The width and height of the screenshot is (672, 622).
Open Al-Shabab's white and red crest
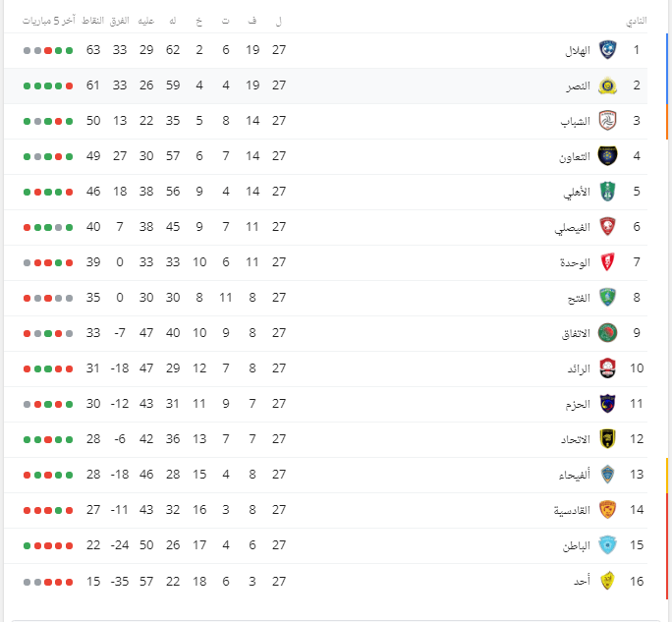pyautogui.click(x=607, y=121)
